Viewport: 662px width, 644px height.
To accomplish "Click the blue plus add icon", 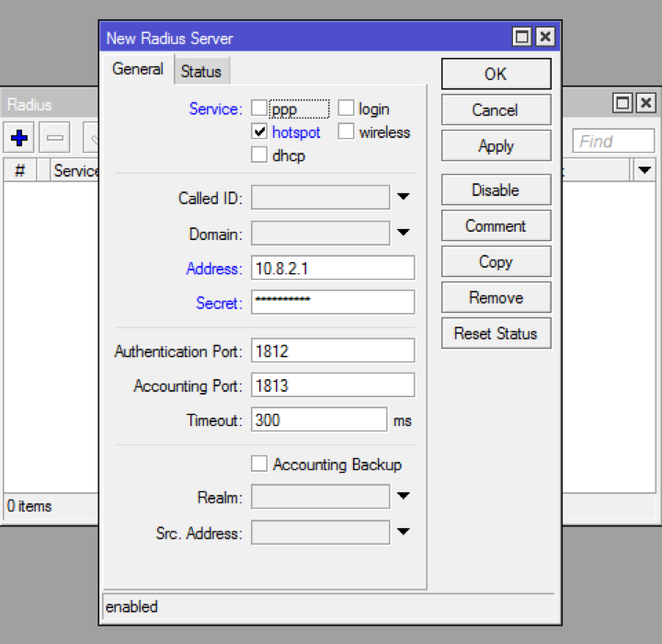I will [x=19, y=140].
